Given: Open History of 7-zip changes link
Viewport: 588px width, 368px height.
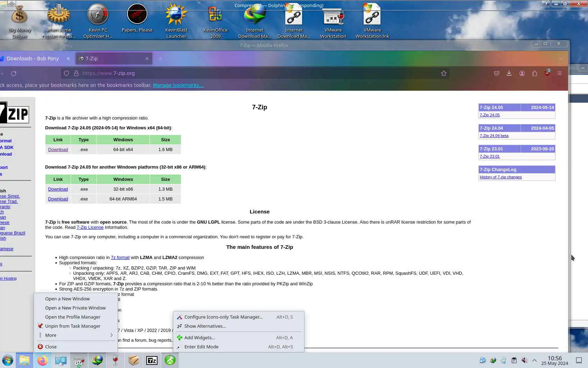Looking at the screenshot, I should [x=500, y=177].
